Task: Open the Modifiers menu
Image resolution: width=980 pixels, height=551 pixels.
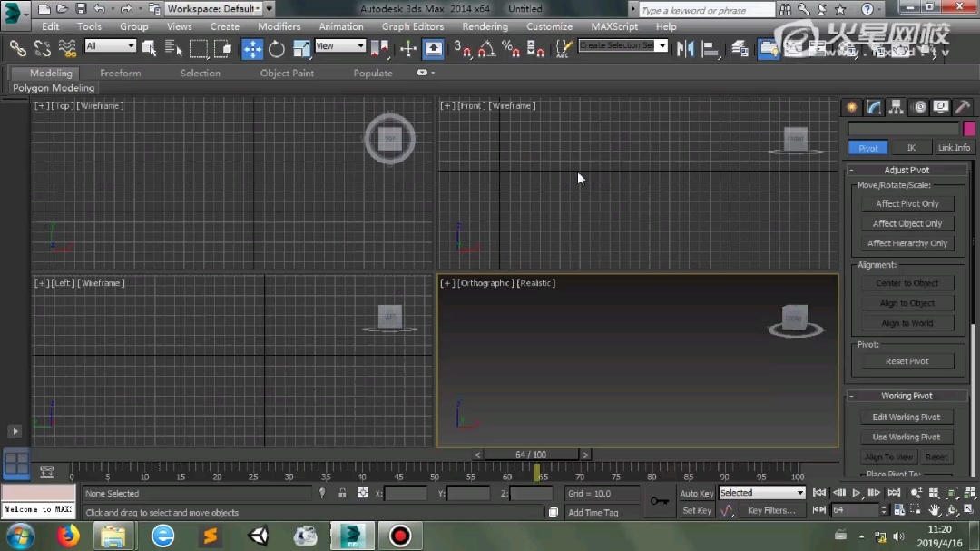Action: [279, 27]
